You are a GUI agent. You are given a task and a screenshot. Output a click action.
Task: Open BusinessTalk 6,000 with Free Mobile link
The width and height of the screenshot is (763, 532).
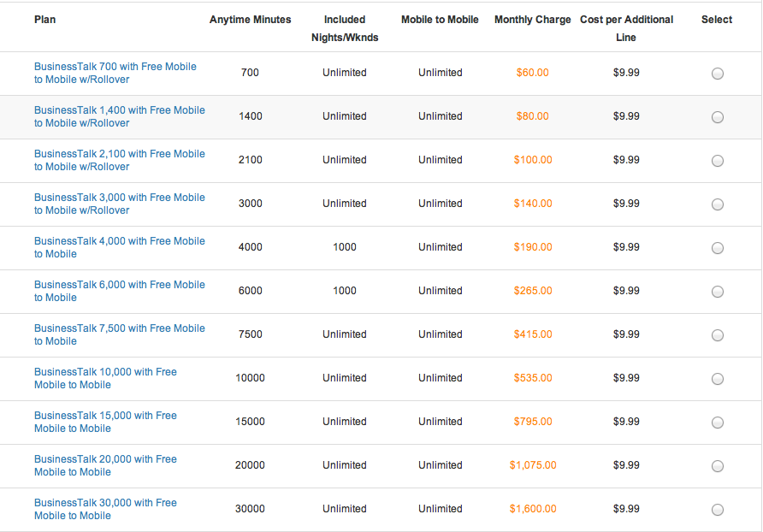coord(120,291)
